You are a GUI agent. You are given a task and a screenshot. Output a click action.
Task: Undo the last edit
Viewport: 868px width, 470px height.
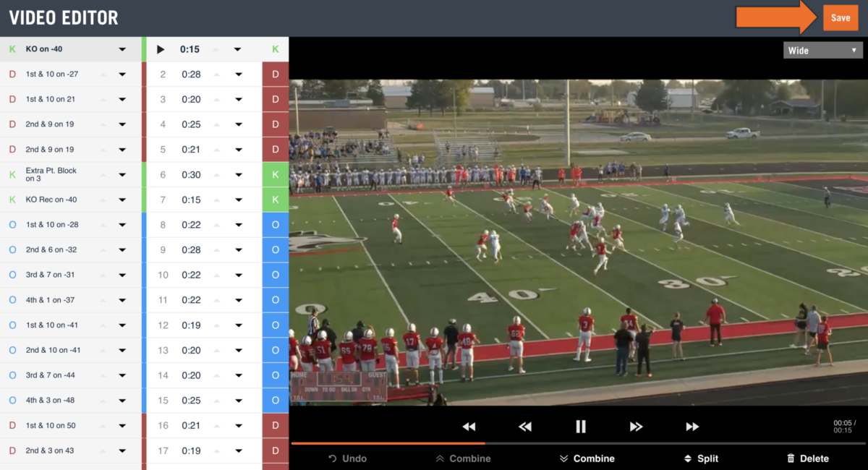point(347,458)
